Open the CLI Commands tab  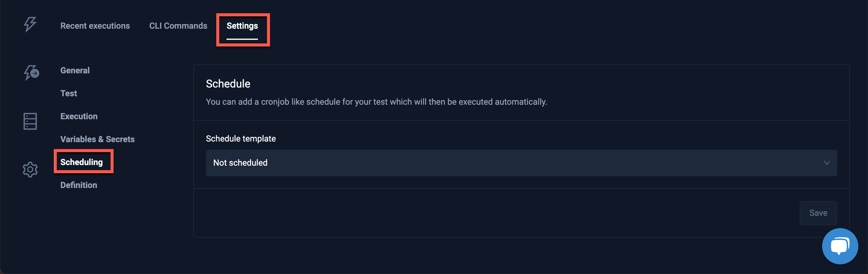178,26
